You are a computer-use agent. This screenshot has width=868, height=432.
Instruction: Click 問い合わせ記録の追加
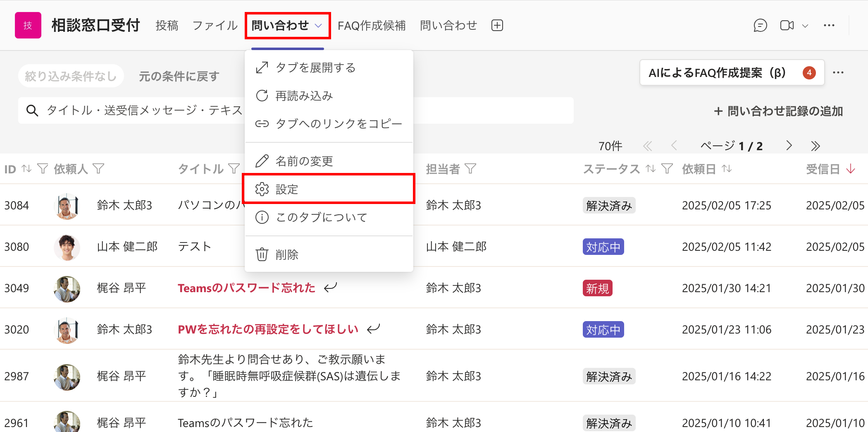pyautogui.click(x=778, y=111)
